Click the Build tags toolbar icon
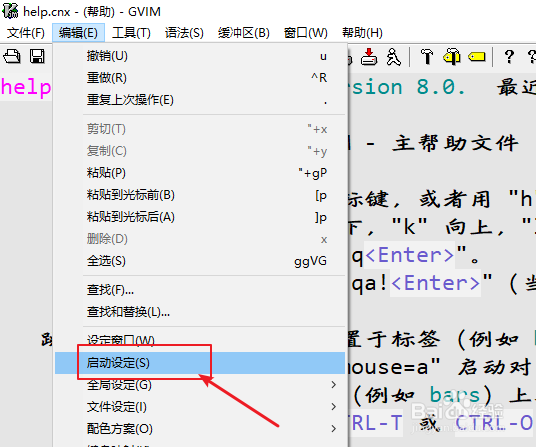 point(452,57)
